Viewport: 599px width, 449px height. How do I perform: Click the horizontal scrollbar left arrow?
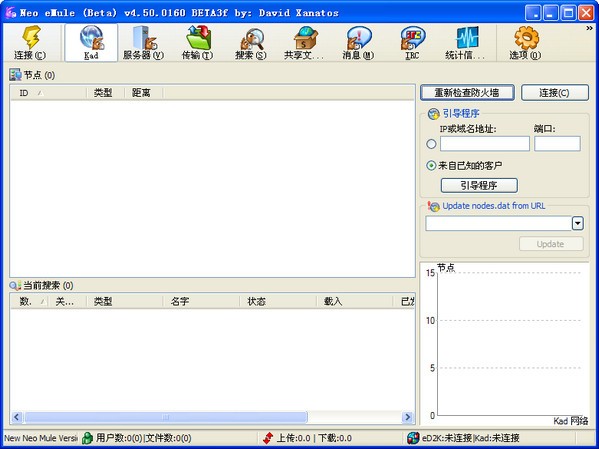click(16, 417)
